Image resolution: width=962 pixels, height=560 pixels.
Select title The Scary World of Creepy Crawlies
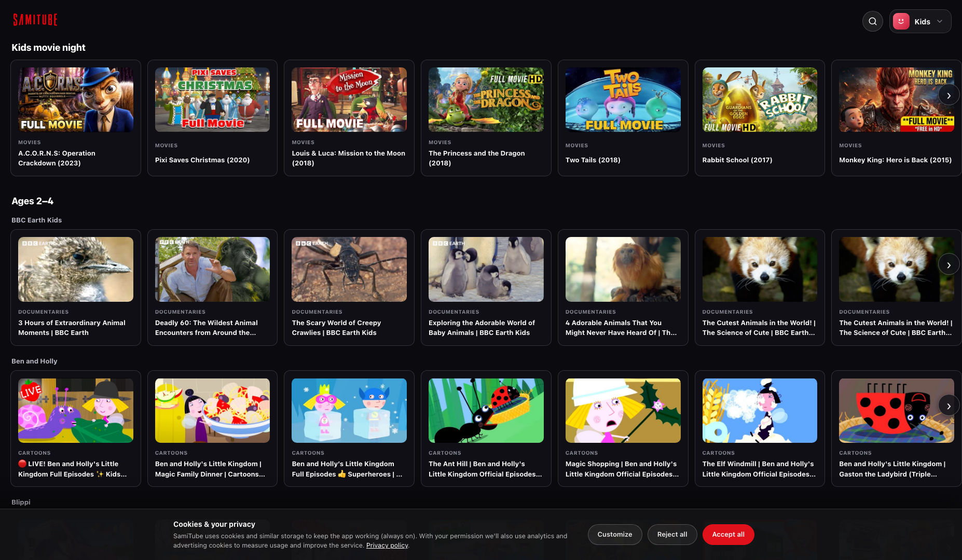point(337,328)
